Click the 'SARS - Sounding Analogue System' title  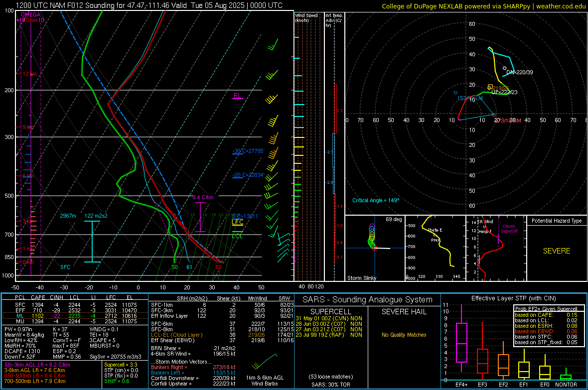[x=367, y=300]
